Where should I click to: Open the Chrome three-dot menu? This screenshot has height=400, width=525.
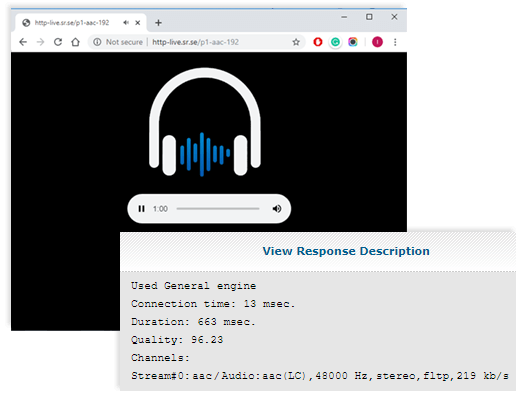(395, 42)
